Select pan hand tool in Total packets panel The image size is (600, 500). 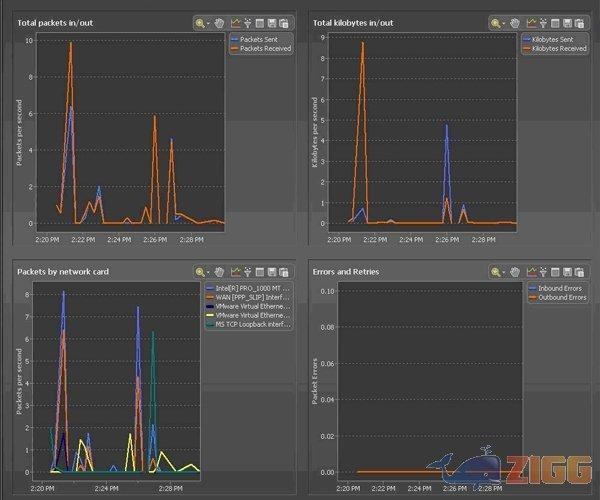[221, 22]
